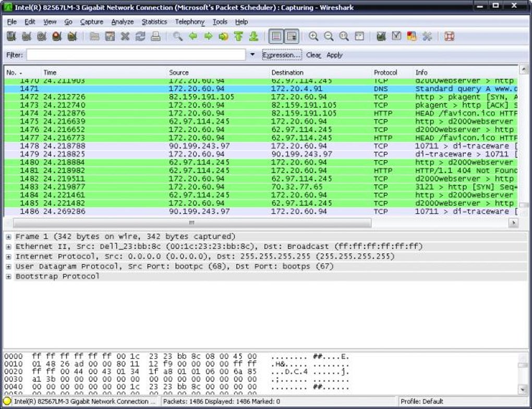
Task: Open the Help menu
Action: point(241,22)
